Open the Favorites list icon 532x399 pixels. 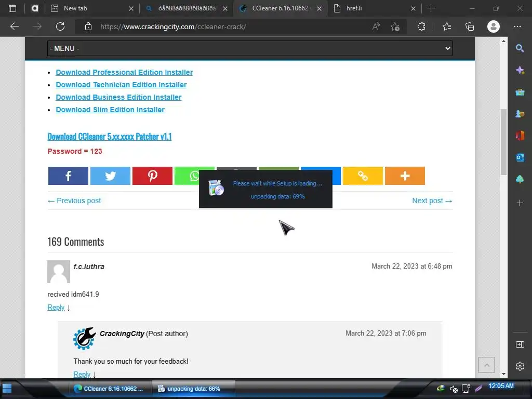click(447, 26)
